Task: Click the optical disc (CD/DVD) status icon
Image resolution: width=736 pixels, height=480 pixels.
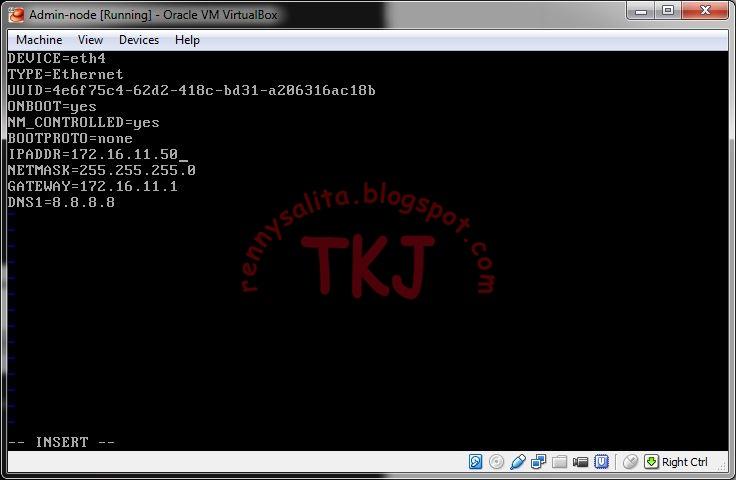Action: point(496,462)
